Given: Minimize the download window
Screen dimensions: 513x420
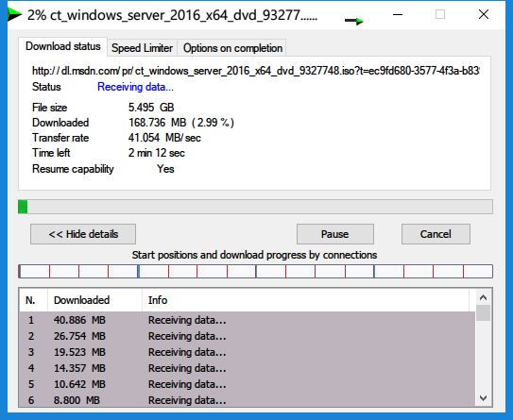Looking at the screenshot, I should (398, 14).
